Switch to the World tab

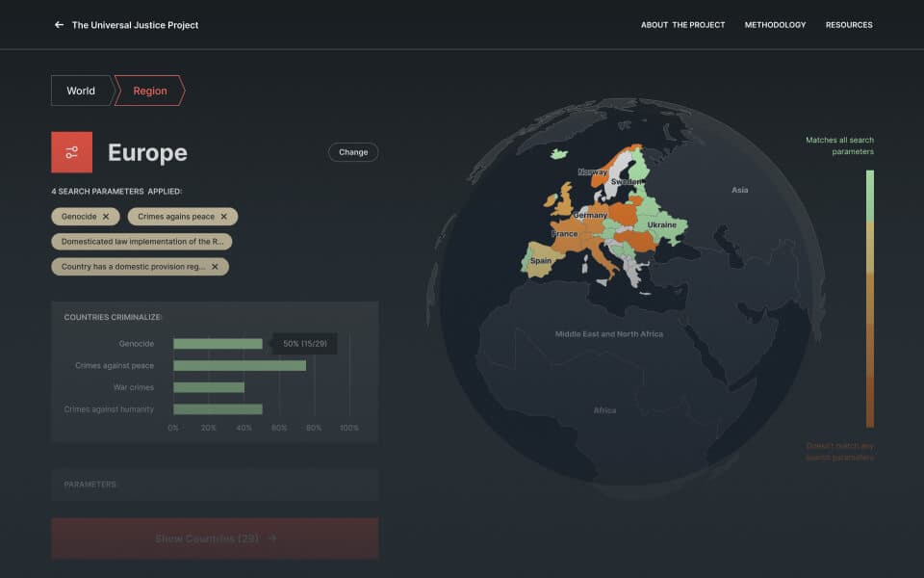tap(81, 91)
